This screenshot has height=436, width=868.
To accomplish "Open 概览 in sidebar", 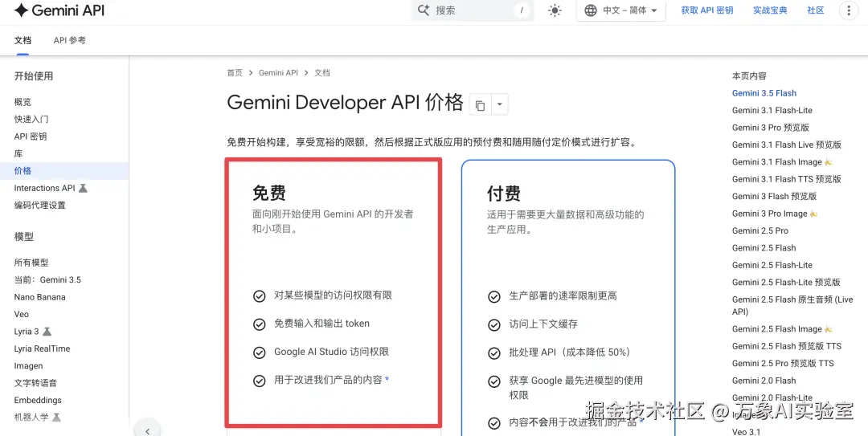I will click(x=23, y=102).
